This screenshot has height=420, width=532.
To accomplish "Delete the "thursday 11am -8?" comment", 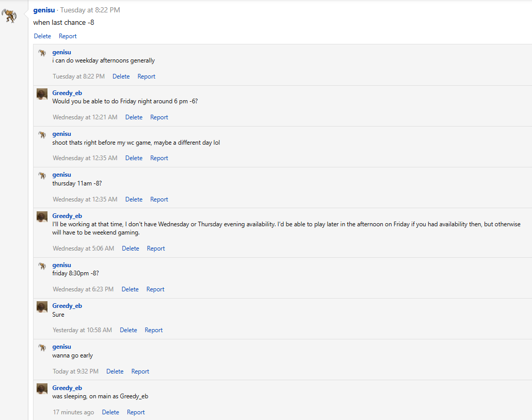I will click(x=134, y=199).
